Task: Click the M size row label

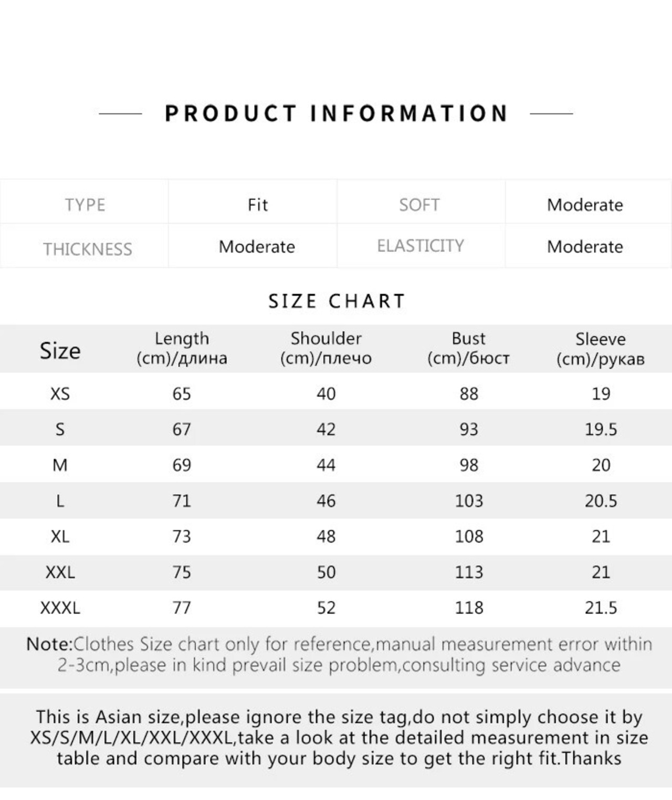Action: coord(60,465)
